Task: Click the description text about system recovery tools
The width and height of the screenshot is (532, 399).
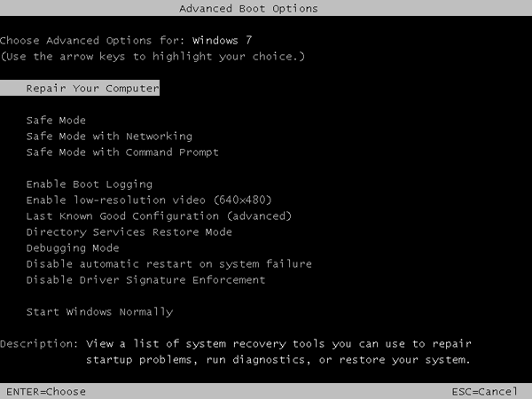Action: (x=278, y=352)
